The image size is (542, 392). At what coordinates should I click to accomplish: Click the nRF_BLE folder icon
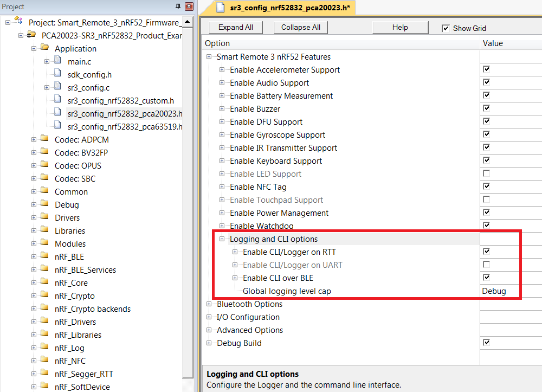click(44, 256)
